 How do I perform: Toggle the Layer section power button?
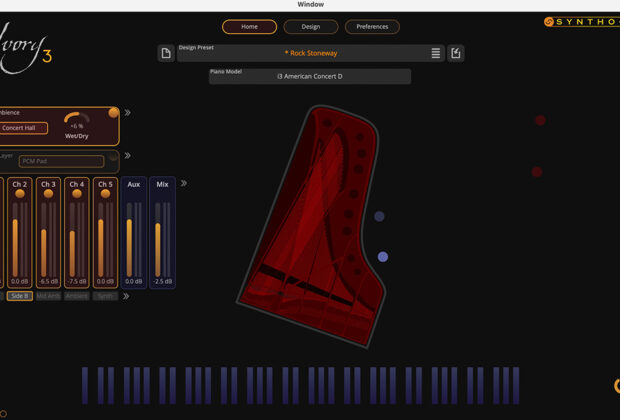113,156
